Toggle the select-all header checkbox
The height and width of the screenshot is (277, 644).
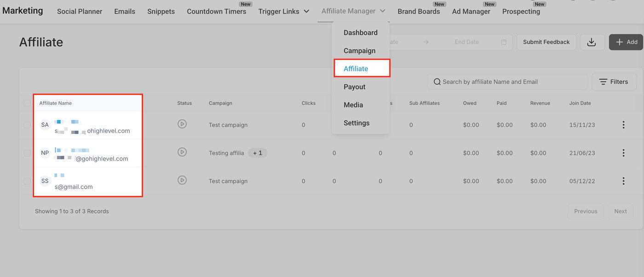point(27,103)
